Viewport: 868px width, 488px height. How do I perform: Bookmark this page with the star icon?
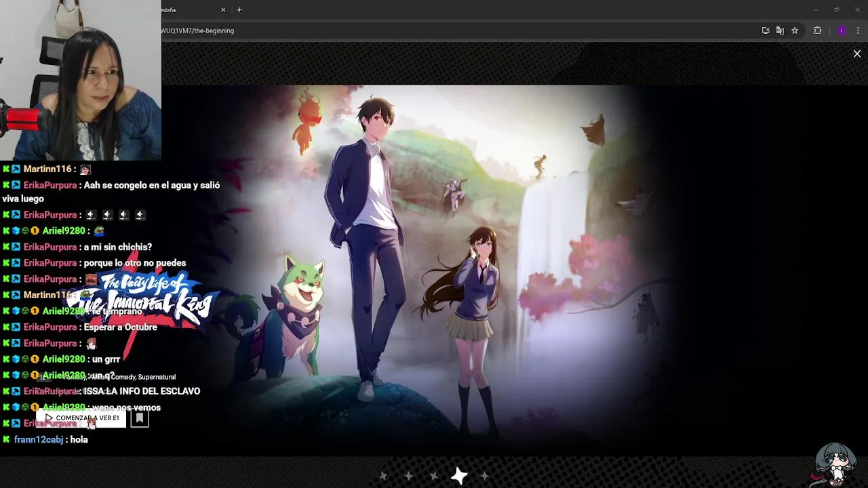(x=795, y=30)
